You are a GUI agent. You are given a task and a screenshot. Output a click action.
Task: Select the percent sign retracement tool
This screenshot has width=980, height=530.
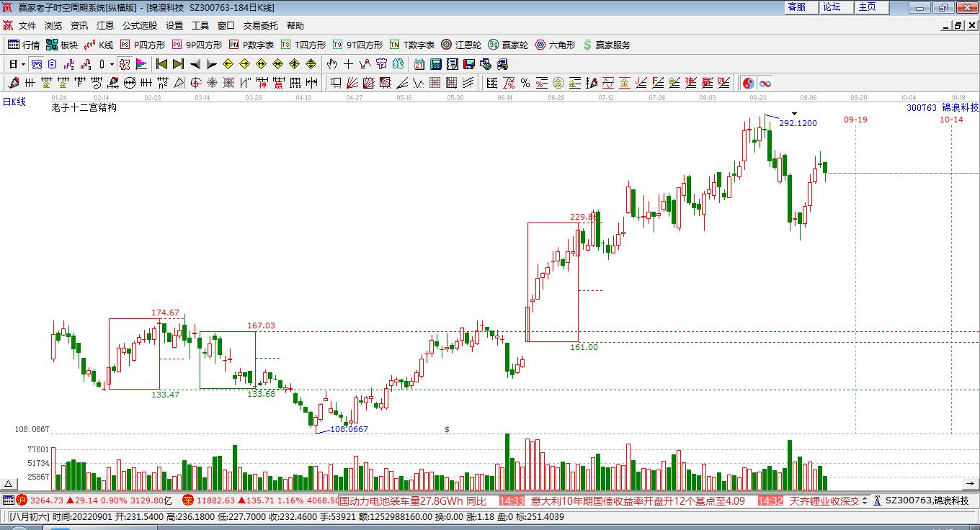(525, 83)
